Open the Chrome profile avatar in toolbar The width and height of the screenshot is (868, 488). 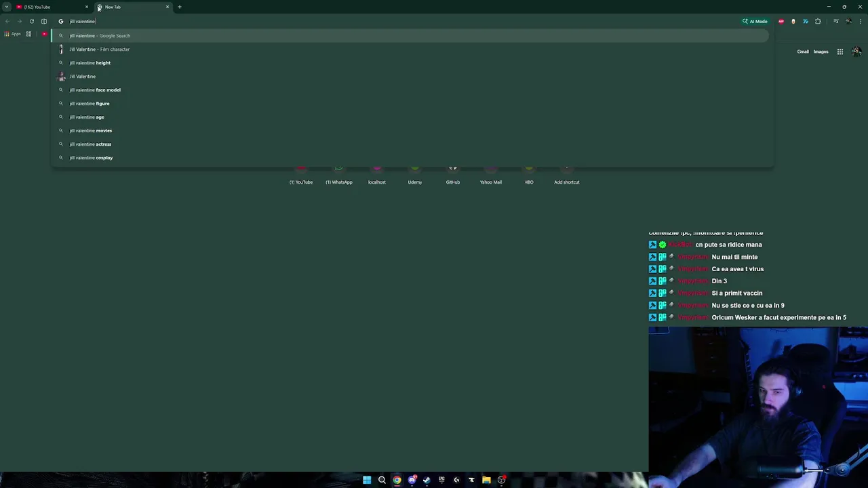pos(848,21)
